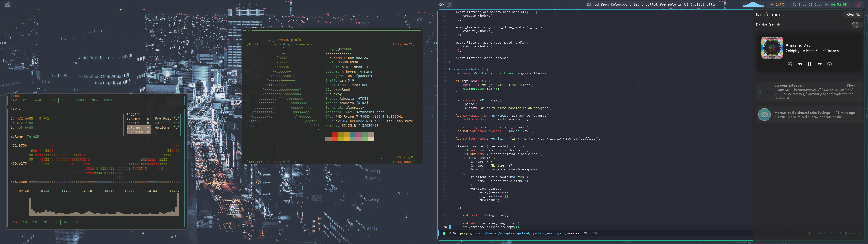Toggle repeat in the media player
The image size is (868, 244).
pyautogui.click(x=830, y=64)
